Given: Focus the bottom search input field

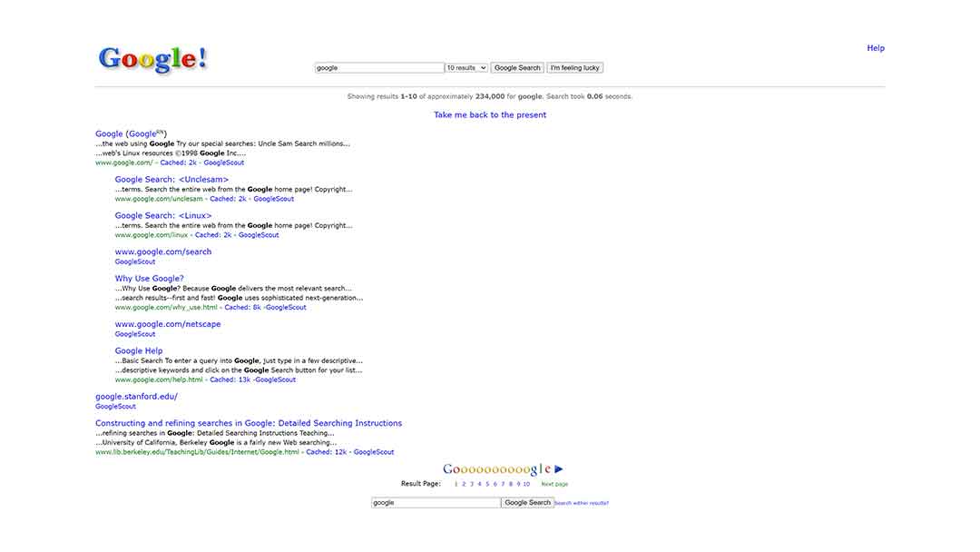Looking at the screenshot, I should coord(436,503).
